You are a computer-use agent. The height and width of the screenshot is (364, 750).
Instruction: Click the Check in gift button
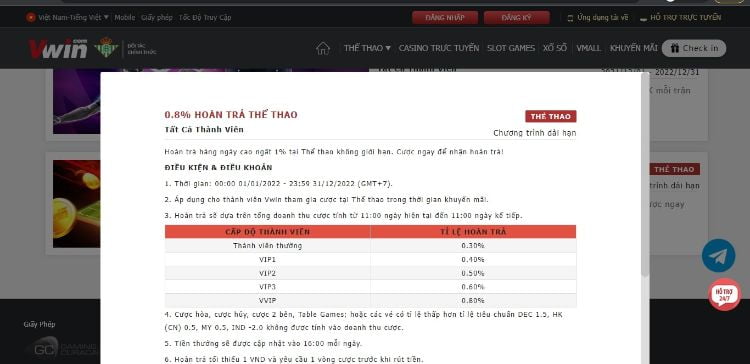pos(694,48)
